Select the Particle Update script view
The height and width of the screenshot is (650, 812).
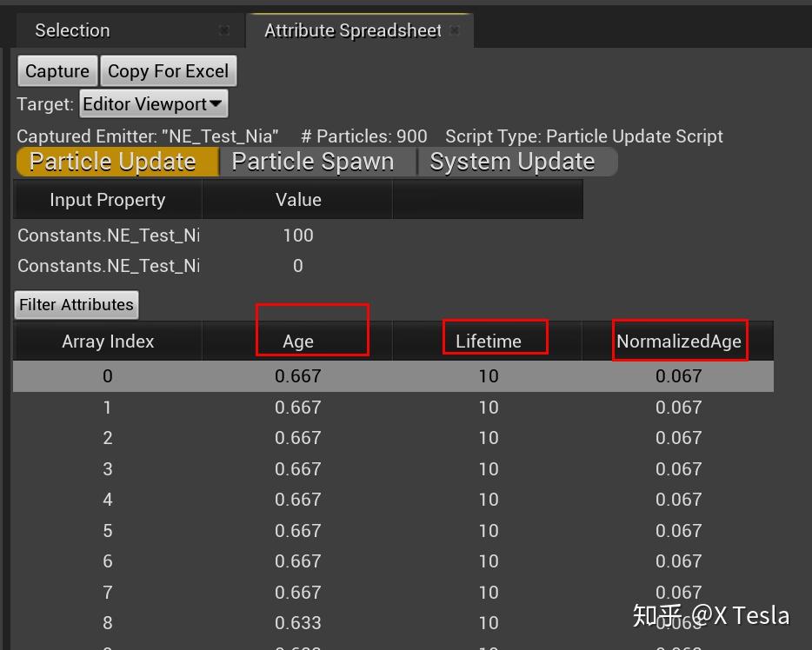click(x=114, y=161)
